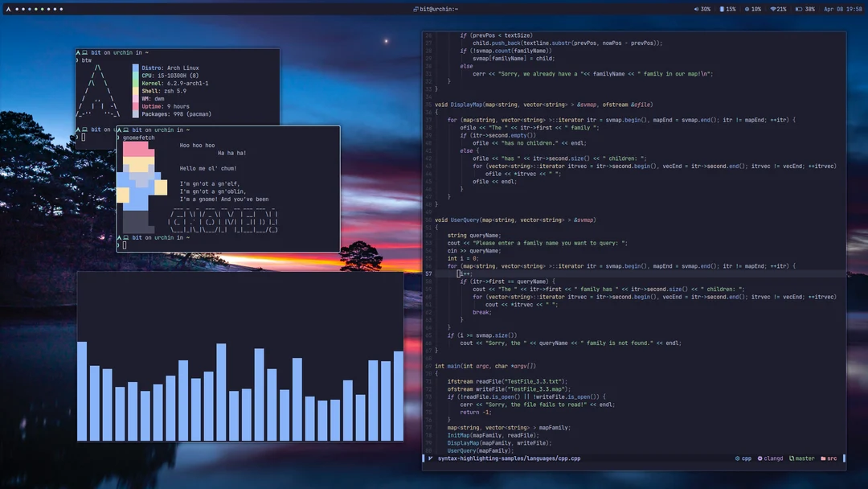Click the src folder icon in the statusline
This screenshot has height=489, width=868.
(x=825, y=458)
